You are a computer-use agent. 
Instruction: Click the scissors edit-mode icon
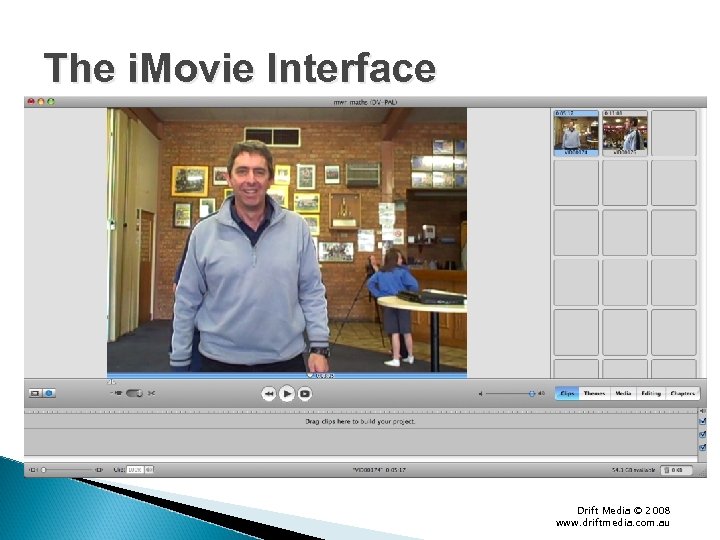152,394
